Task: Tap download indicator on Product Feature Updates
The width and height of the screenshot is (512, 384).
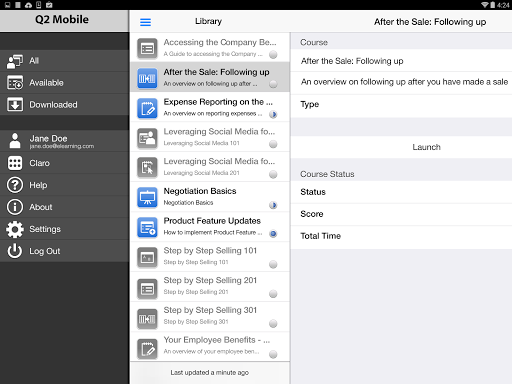Action: click(x=273, y=234)
